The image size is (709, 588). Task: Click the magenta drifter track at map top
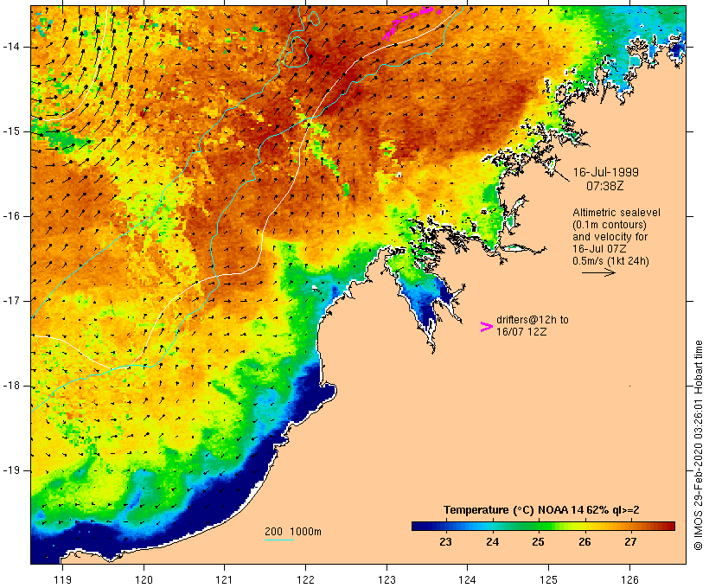(x=411, y=22)
